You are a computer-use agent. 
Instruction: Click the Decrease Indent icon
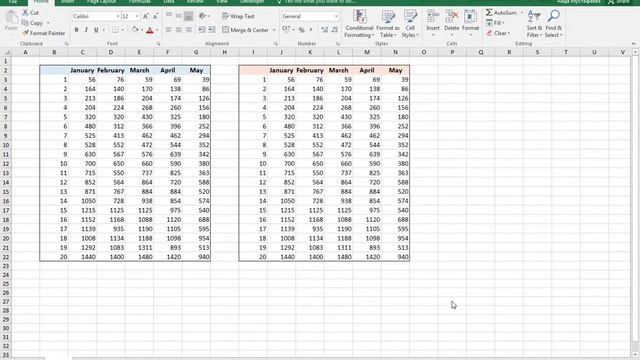pos(202,30)
